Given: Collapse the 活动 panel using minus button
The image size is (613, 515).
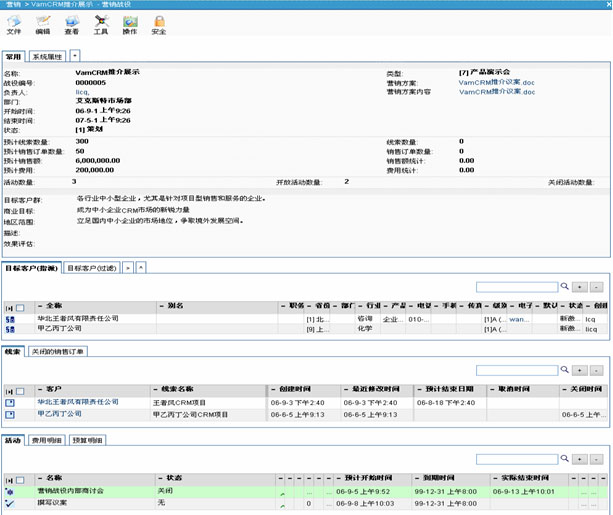Looking at the screenshot, I should coord(597,460).
